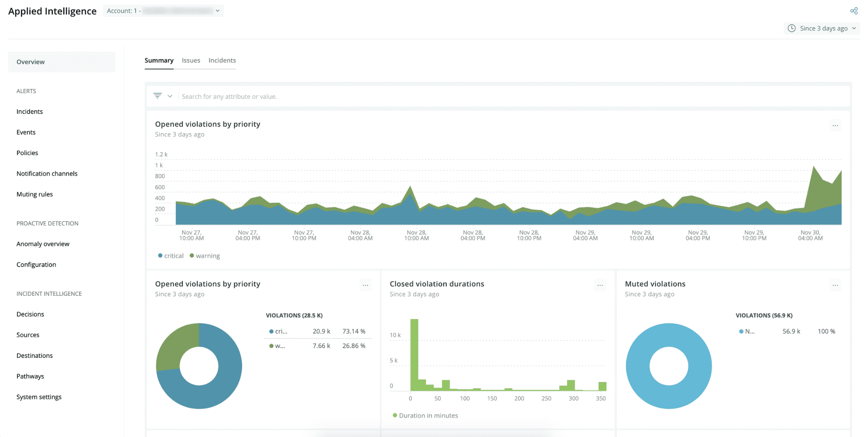Open Policies in the sidebar

(27, 153)
